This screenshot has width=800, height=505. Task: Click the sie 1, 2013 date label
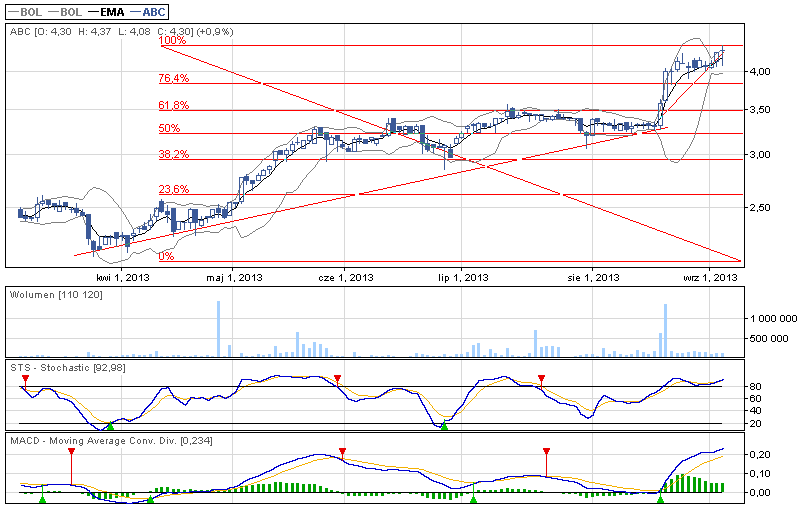[593, 277]
